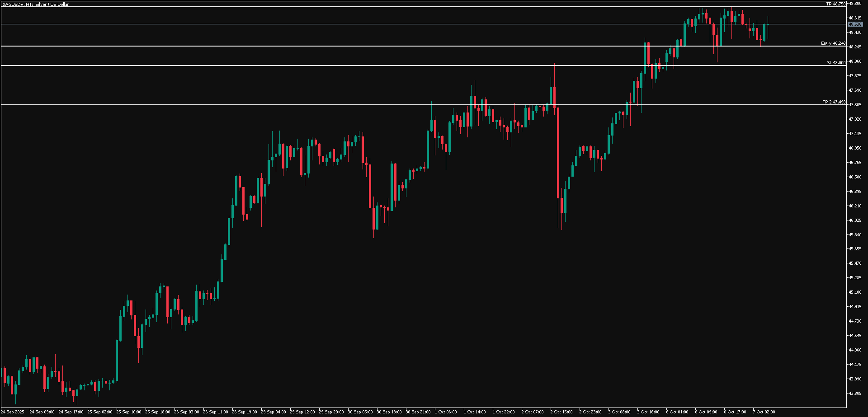
Task: Click the 46.025 price scale label
Action: 854,220
